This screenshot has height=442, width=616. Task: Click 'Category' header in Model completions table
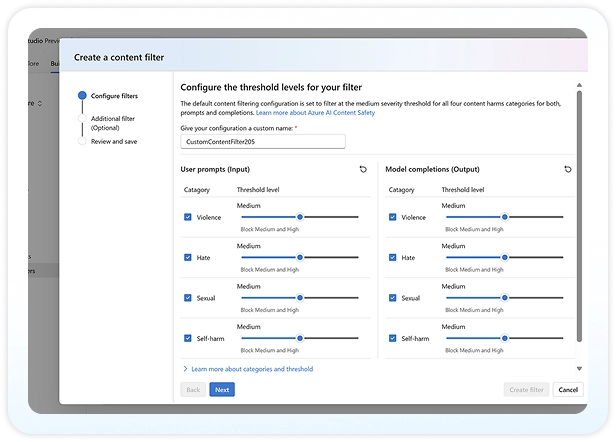pyautogui.click(x=402, y=190)
